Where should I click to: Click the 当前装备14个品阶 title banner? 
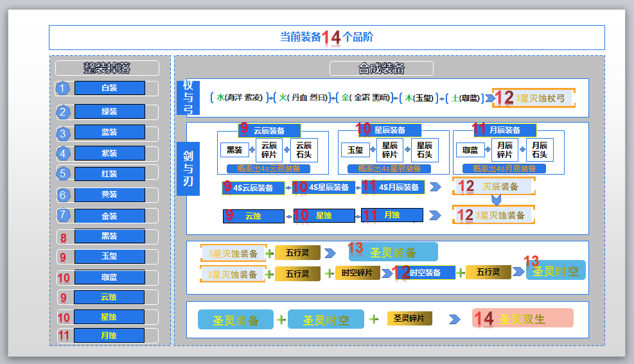327,38
